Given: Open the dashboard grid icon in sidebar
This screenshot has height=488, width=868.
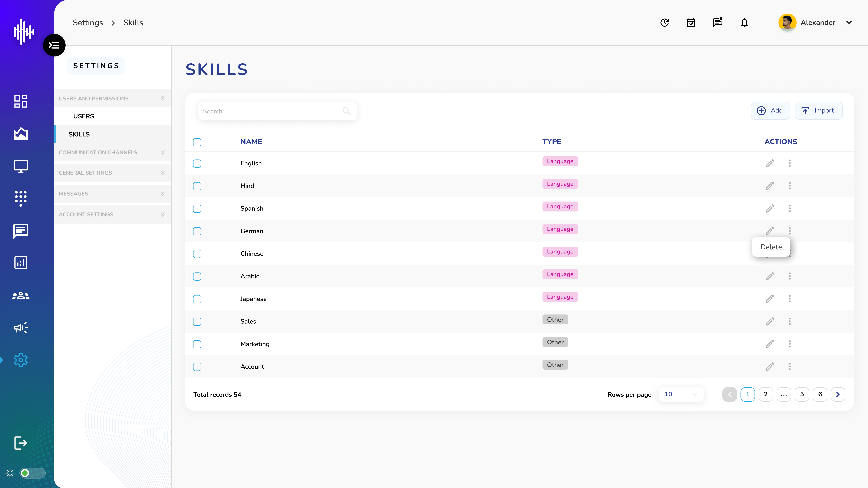Looking at the screenshot, I should pyautogui.click(x=20, y=101).
